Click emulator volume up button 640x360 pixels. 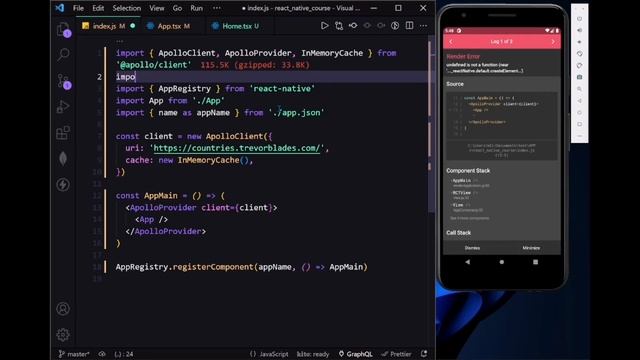point(579,30)
